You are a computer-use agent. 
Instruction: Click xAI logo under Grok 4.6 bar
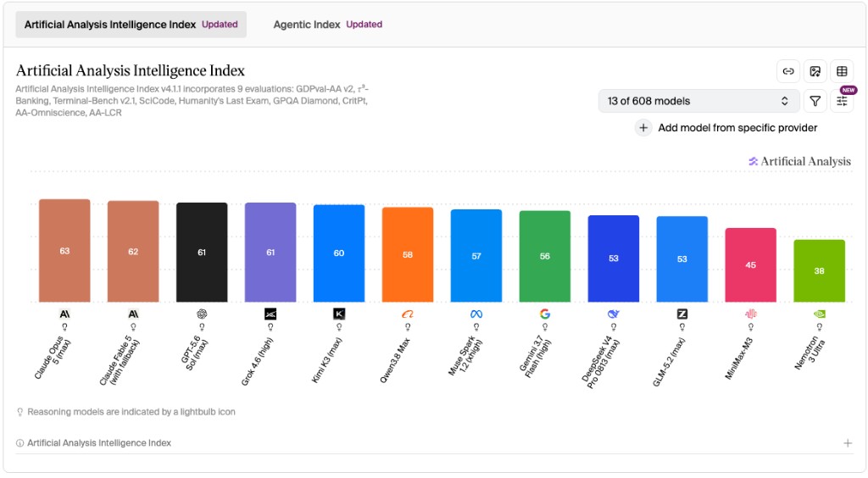point(270,314)
